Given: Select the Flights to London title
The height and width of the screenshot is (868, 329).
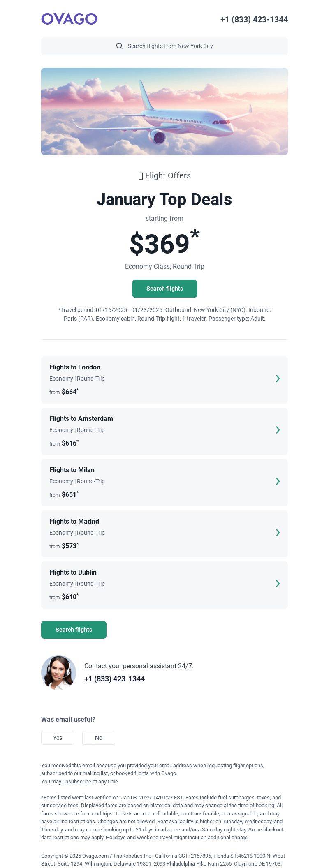Looking at the screenshot, I should [x=75, y=367].
